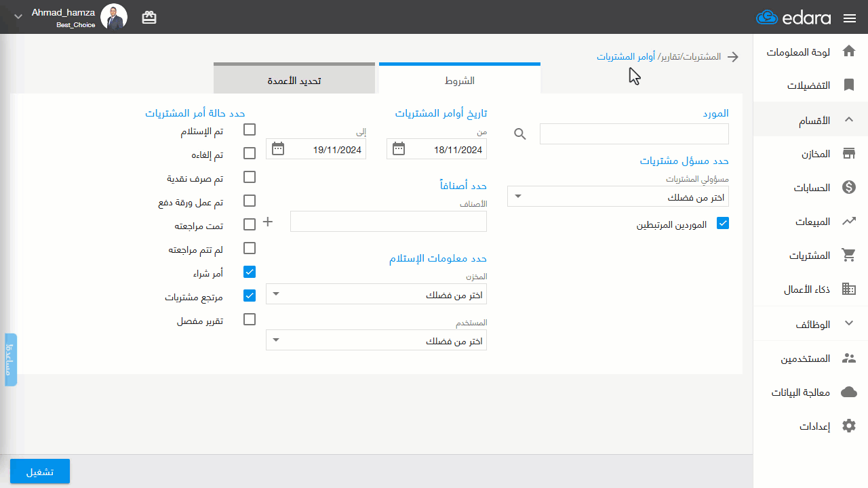
Task: Click the تشغيل run button
Action: [40, 471]
